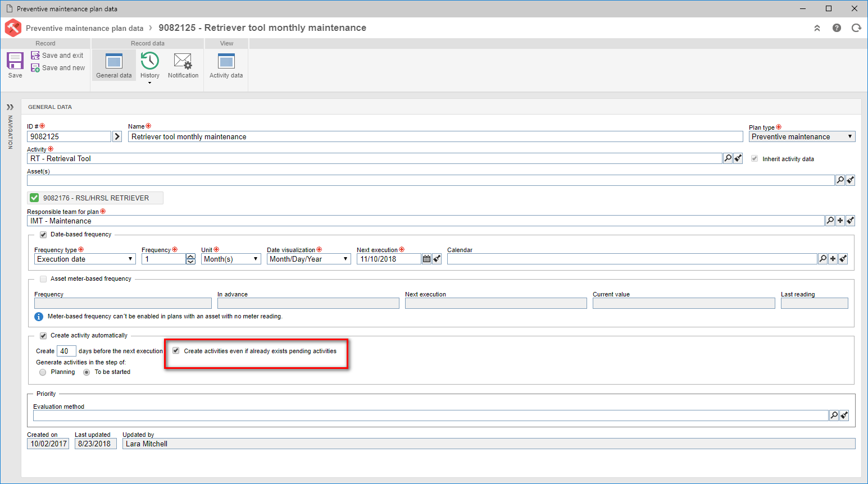This screenshot has height=484, width=868.
Task: Search Calendar with magnifier icon
Action: coord(823,259)
